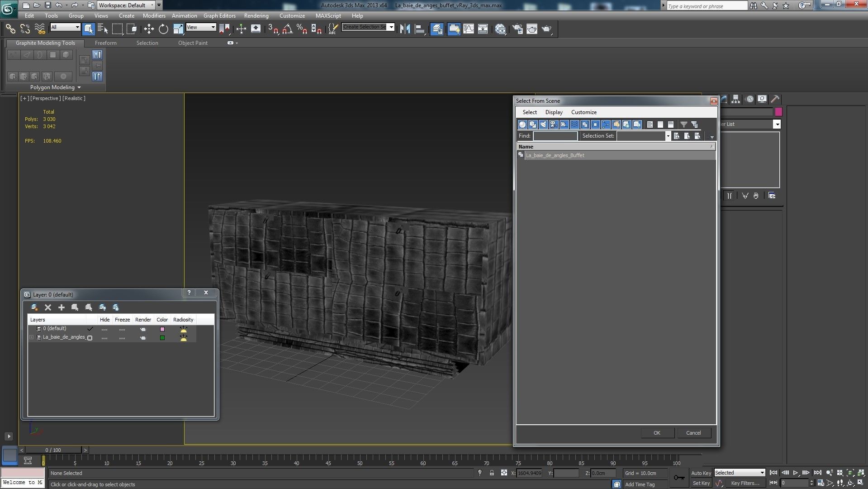The image size is (868, 489).
Task: Activate the Rotate tool in toolbar
Action: click(x=163, y=29)
